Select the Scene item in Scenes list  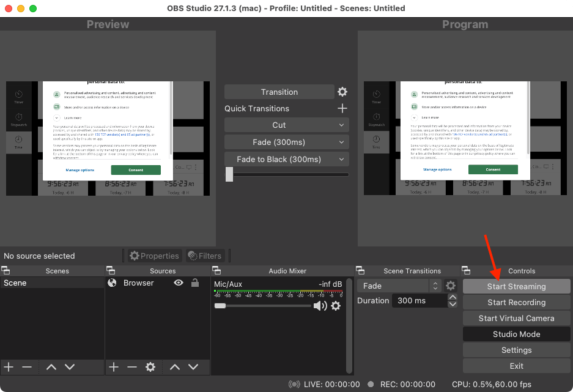pyautogui.click(x=52, y=283)
